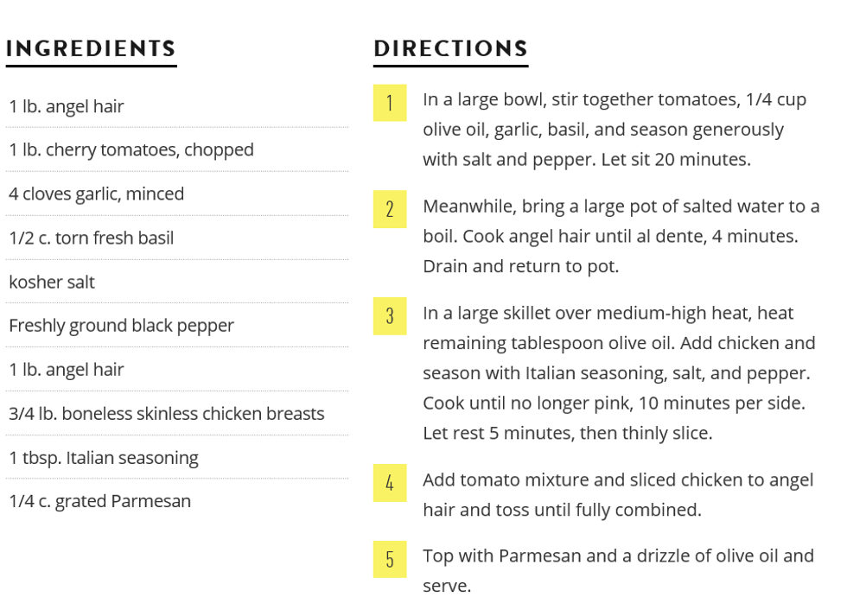Click the Ingredients heading
Viewport: 847px width, 616px height.
coord(91,48)
